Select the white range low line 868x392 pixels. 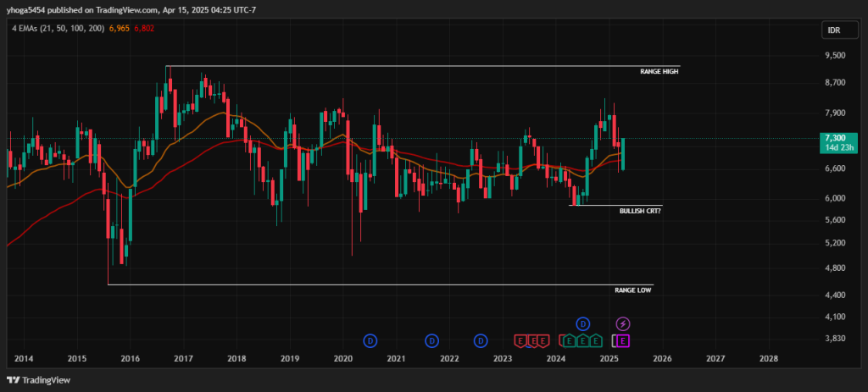pyautogui.click(x=381, y=284)
